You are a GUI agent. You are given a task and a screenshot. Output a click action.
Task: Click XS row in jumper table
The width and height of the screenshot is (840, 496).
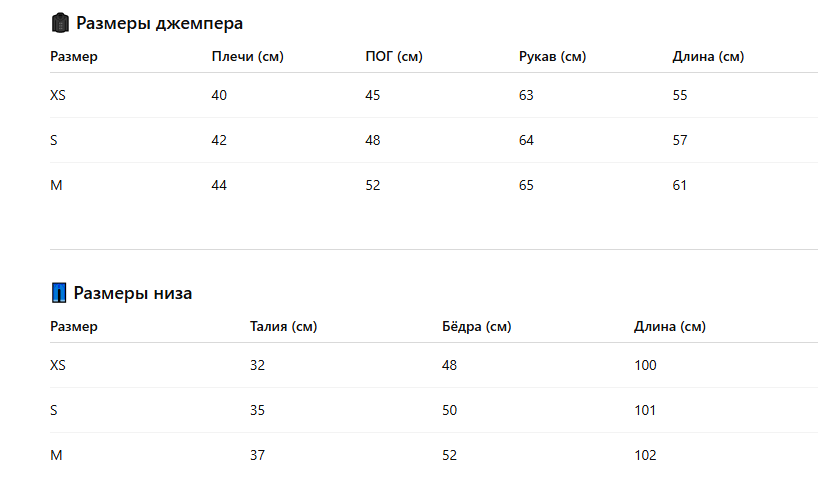click(57, 95)
